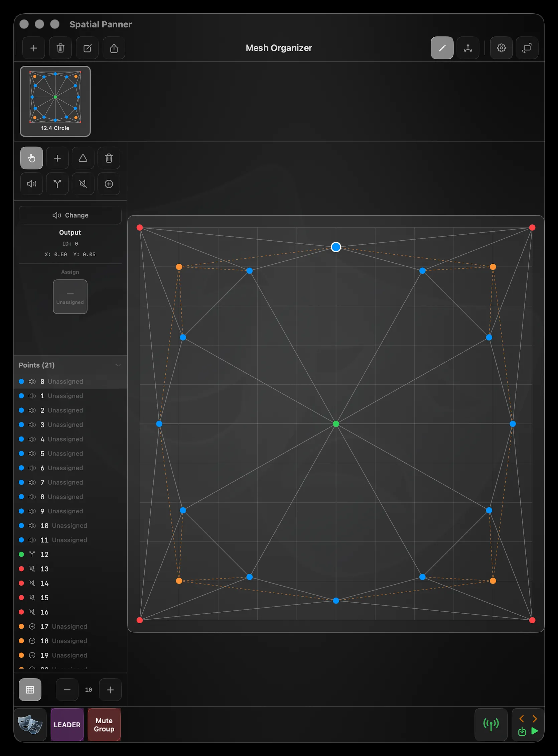
Task: Select point 1 Unassigned in list
Action: pos(70,396)
